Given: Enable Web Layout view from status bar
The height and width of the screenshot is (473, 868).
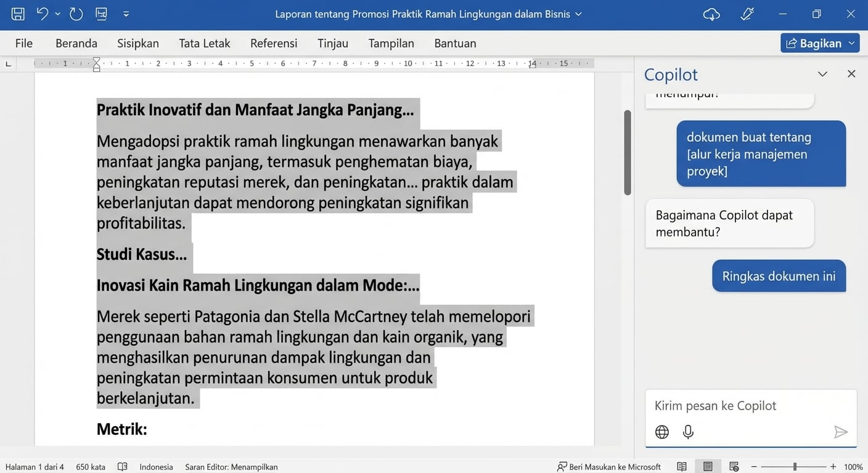Looking at the screenshot, I should (x=733, y=466).
